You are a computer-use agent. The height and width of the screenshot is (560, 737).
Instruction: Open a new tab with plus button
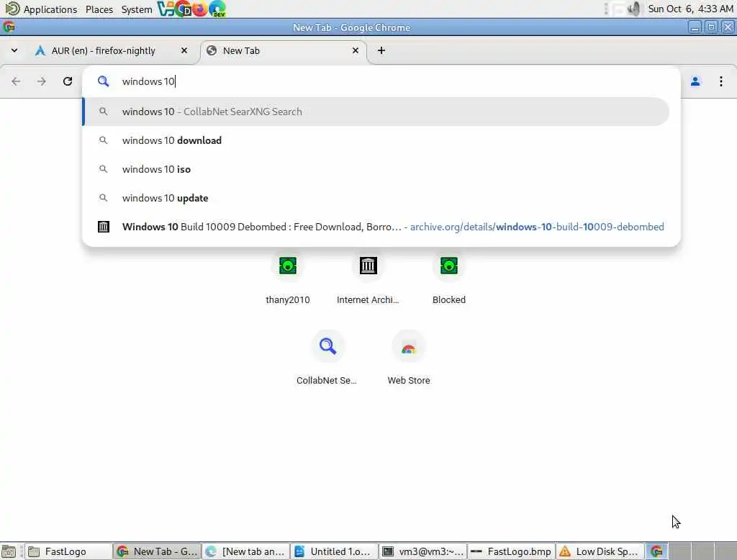pyautogui.click(x=381, y=50)
